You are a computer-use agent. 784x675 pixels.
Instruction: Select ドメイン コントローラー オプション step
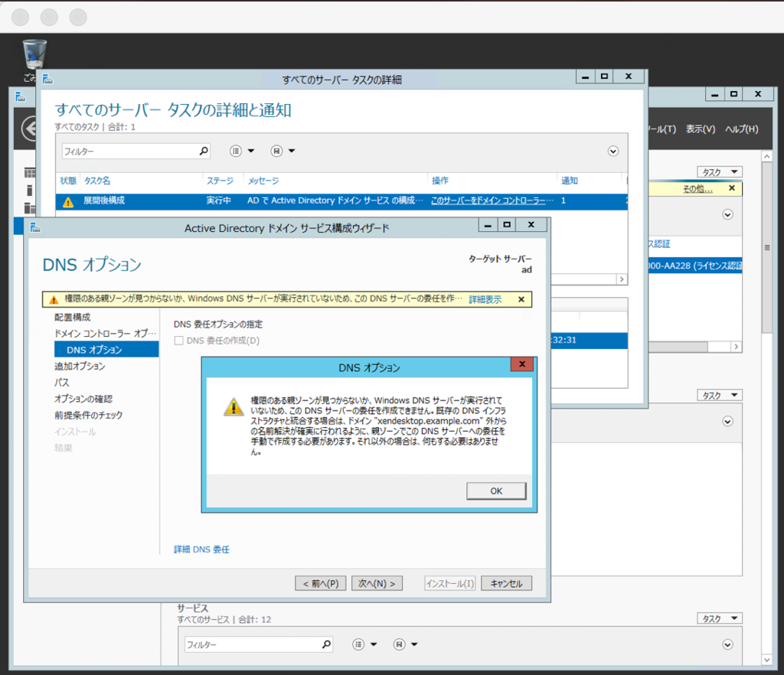(x=106, y=333)
